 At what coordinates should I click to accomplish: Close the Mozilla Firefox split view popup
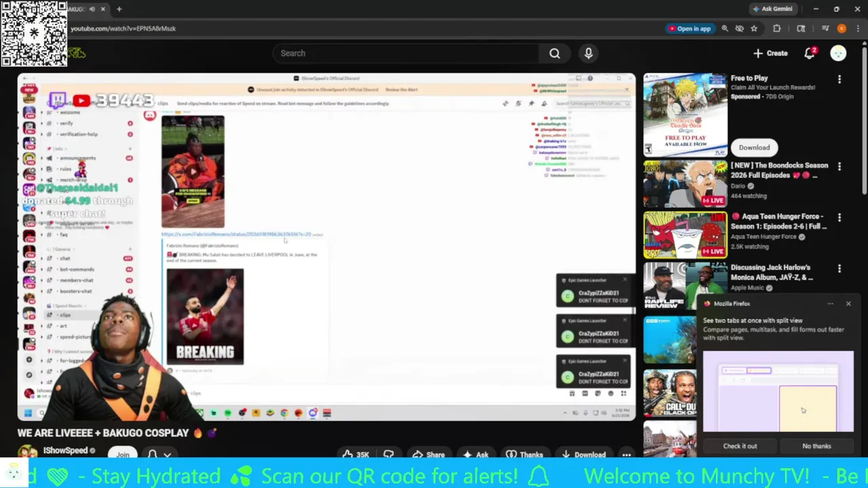(x=848, y=304)
